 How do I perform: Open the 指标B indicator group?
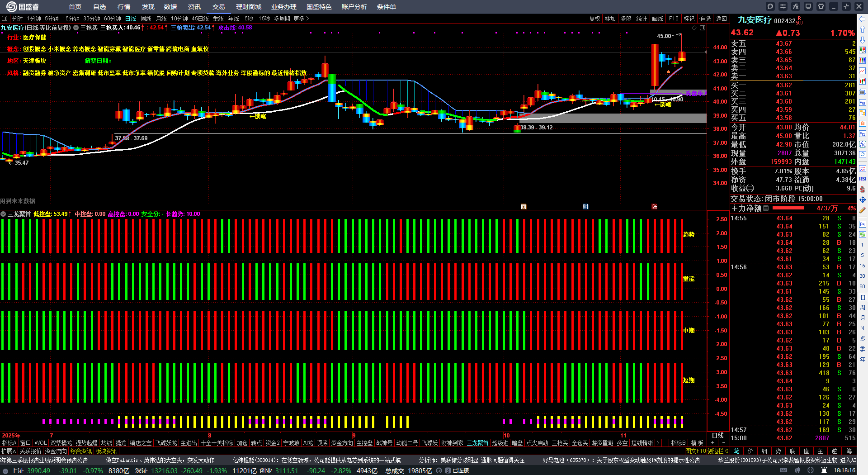click(x=678, y=443)
